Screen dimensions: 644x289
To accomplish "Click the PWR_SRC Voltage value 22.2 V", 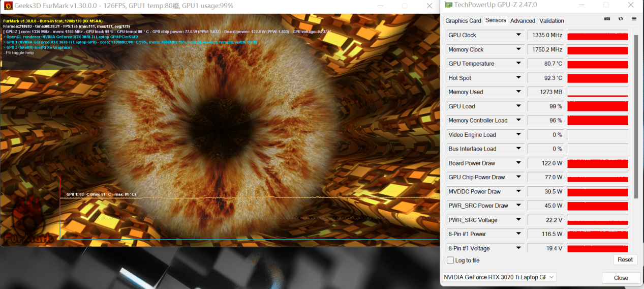I will point(546,220).
